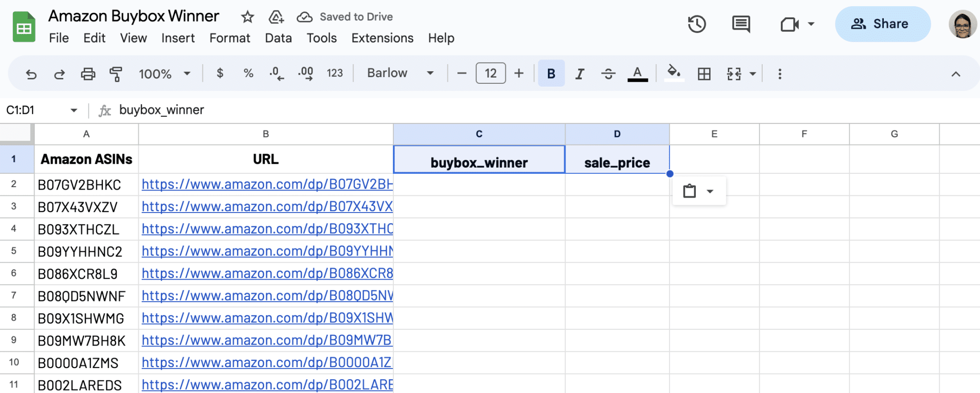Click the name box showing C1:D1
The image size is (980, 393).
(33, 110)
